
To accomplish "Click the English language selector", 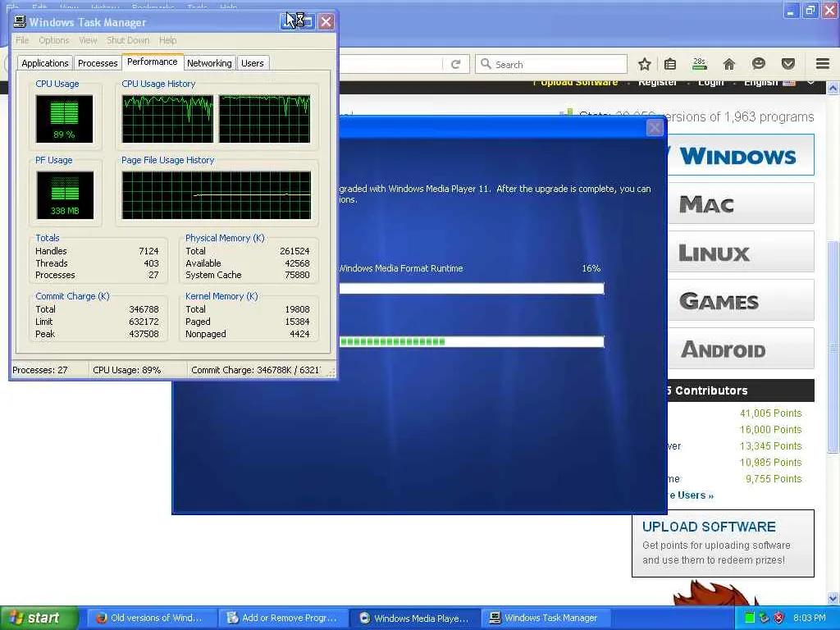I will click(769, 83).
